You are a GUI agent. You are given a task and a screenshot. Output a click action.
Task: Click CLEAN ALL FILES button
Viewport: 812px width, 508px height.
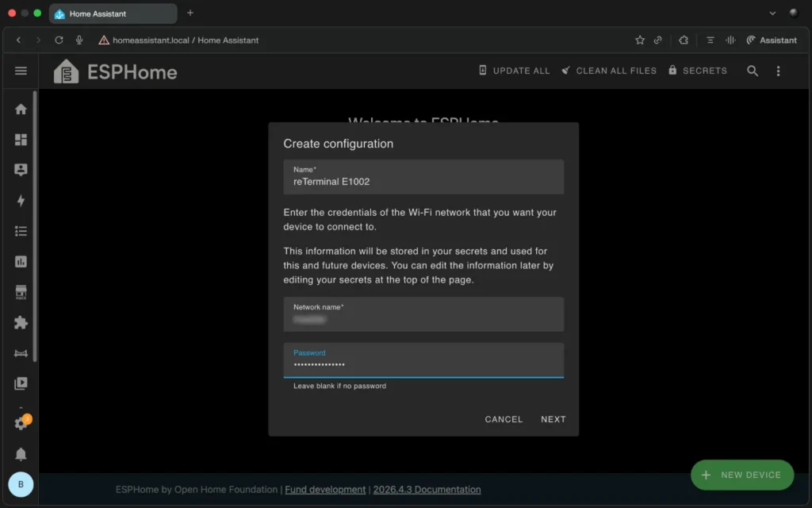tap(609, 71)
